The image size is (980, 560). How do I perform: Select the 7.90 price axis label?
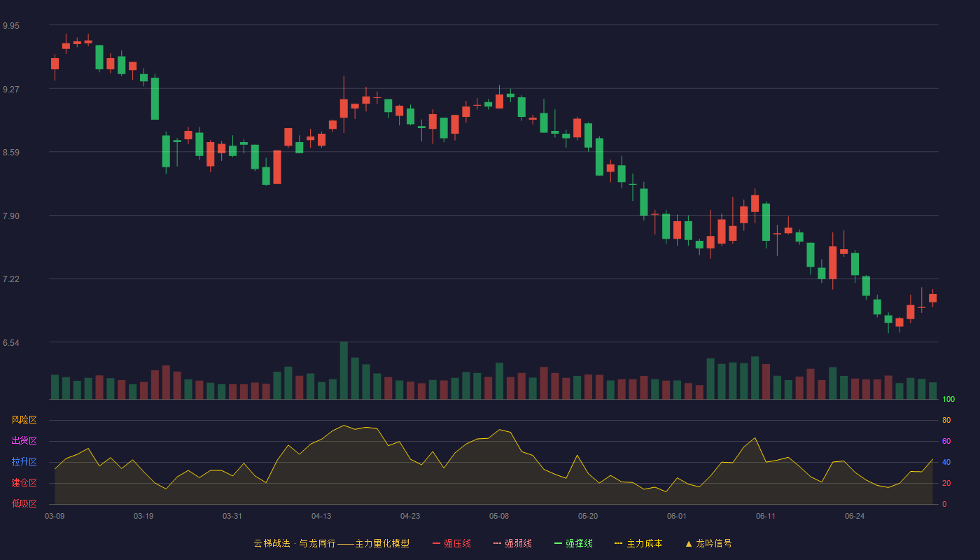11,216
